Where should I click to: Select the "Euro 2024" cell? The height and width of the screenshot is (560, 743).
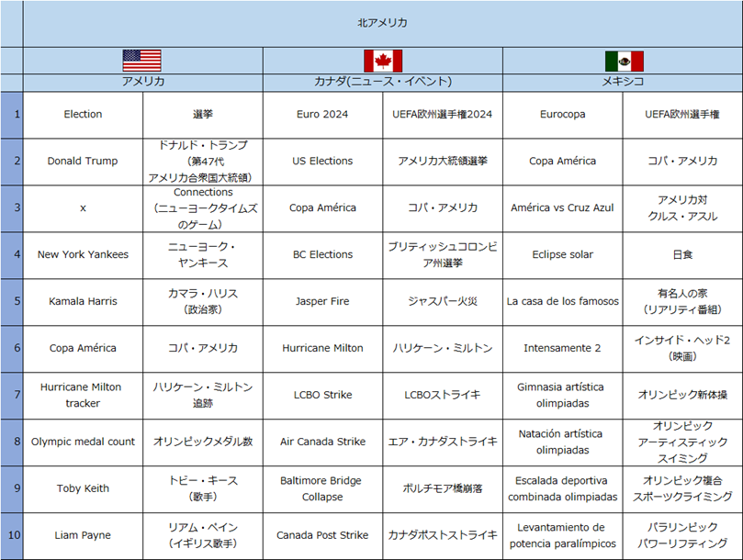tap(322, 114)
